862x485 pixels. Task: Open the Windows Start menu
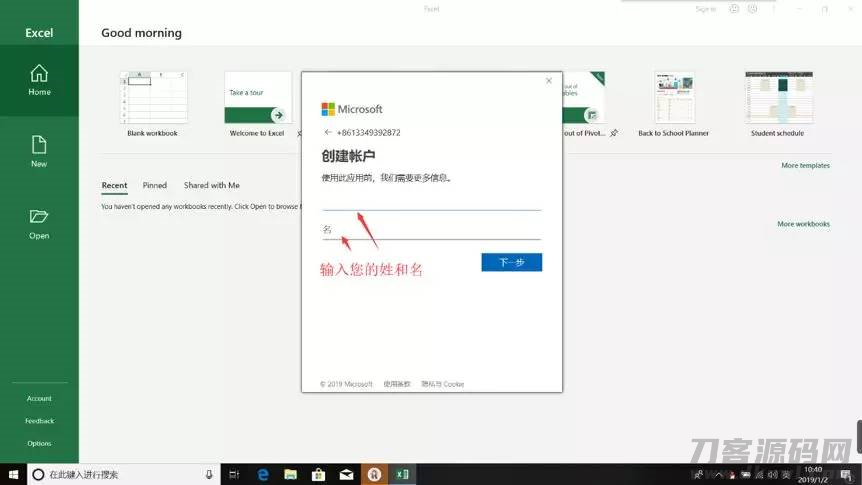[13, 474]
